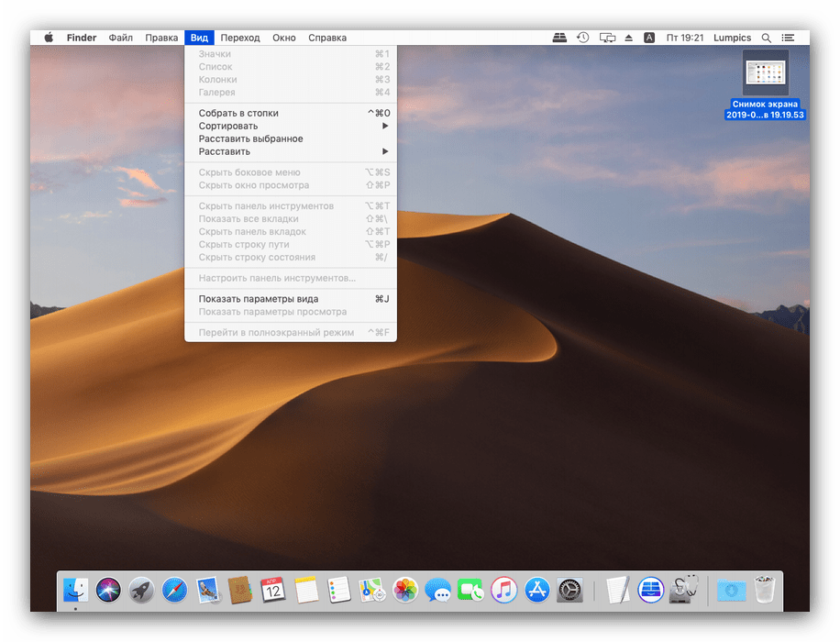Open the Time Machine menu bar icon

(x=583, y=38)
